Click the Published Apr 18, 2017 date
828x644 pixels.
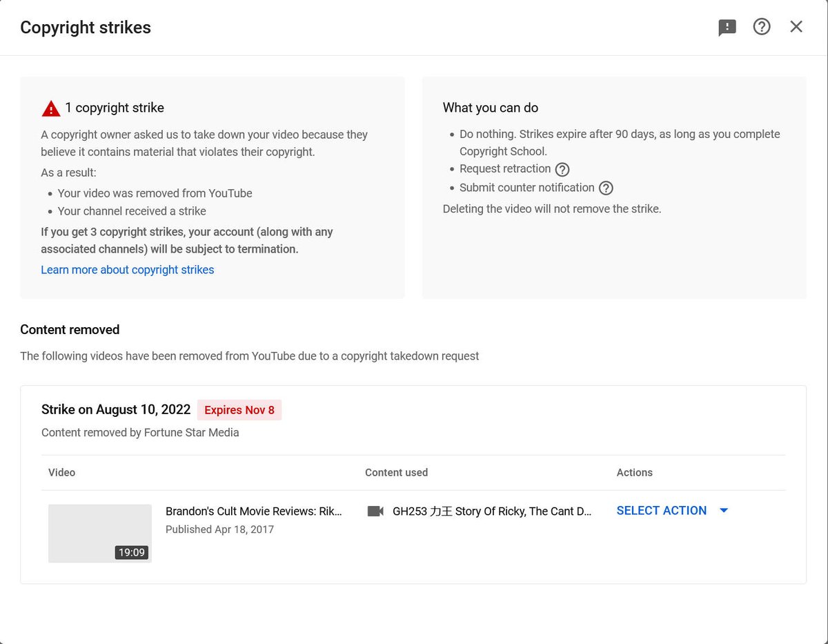[x=219, y=529]
